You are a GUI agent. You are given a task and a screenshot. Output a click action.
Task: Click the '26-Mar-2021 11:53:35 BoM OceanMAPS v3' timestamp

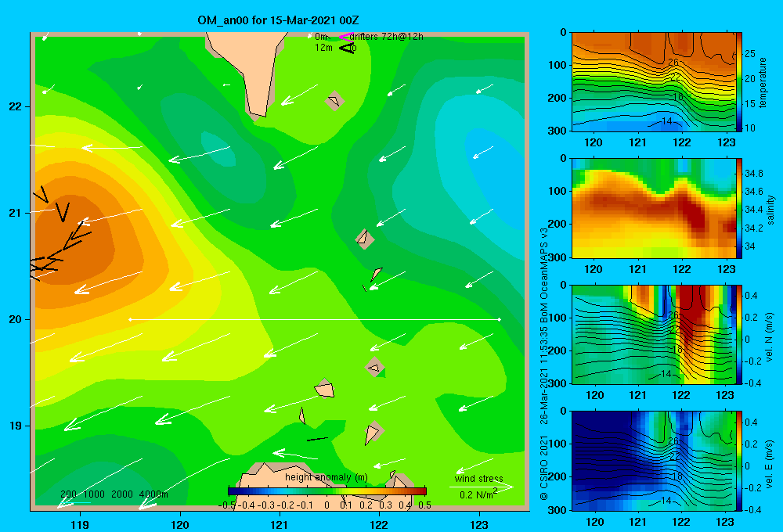click(x=544, y=326)
